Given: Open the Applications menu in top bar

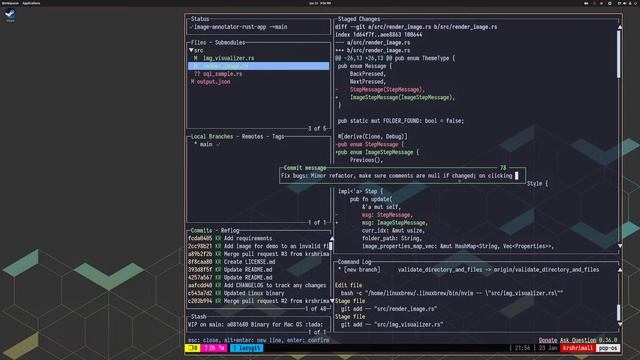Looking at the screenshot, I should 31,3.
